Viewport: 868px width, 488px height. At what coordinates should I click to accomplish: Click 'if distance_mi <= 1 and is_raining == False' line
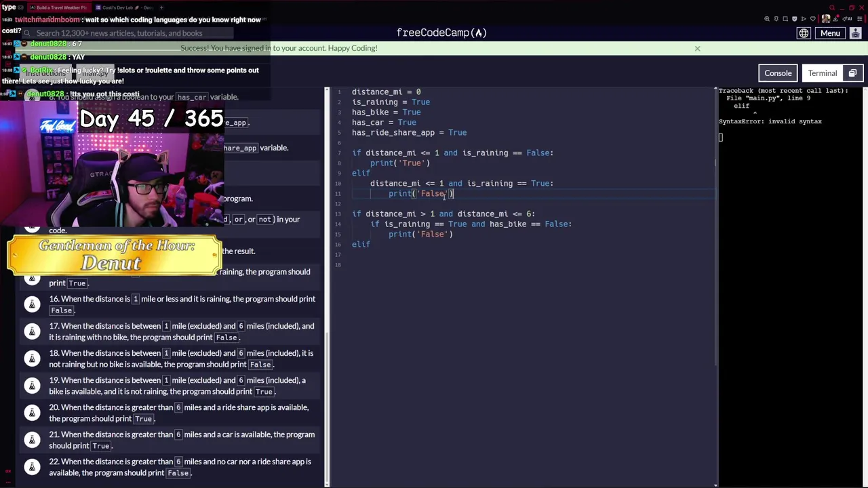pos(452,152)
